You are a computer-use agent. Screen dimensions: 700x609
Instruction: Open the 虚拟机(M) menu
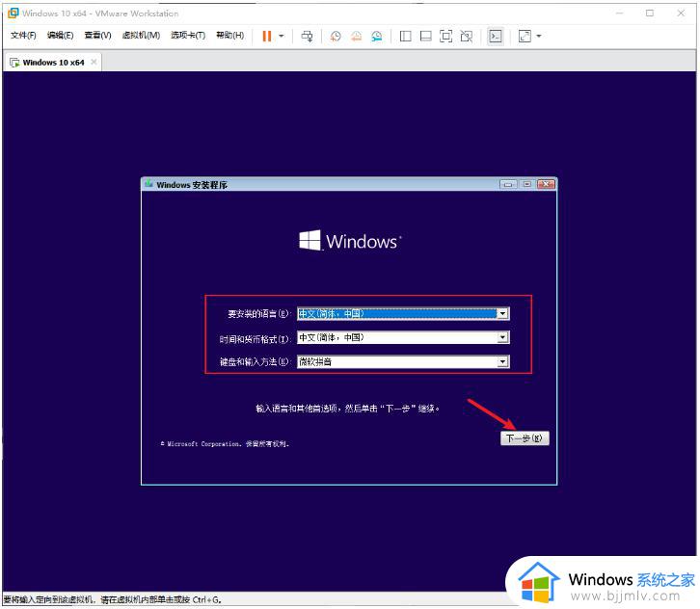(141, 36)
